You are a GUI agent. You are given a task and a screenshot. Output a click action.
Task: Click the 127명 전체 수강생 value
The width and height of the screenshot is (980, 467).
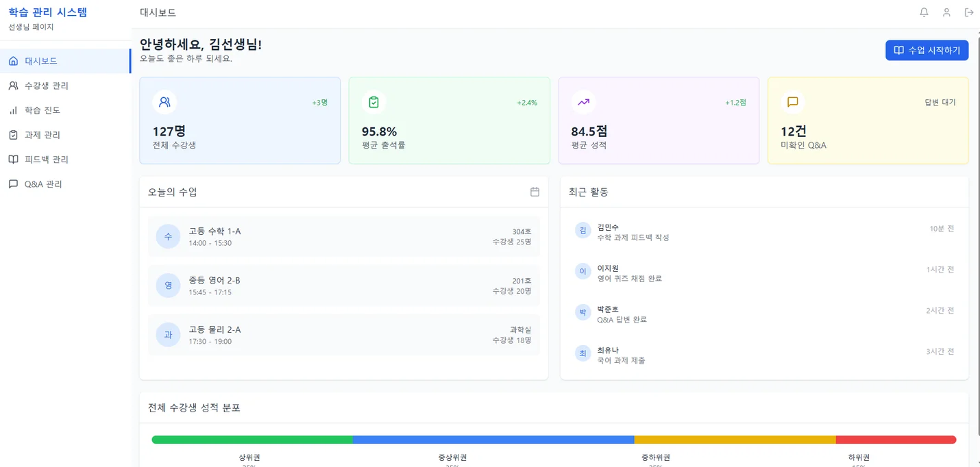pyautogui.click(x=169, y=131)
